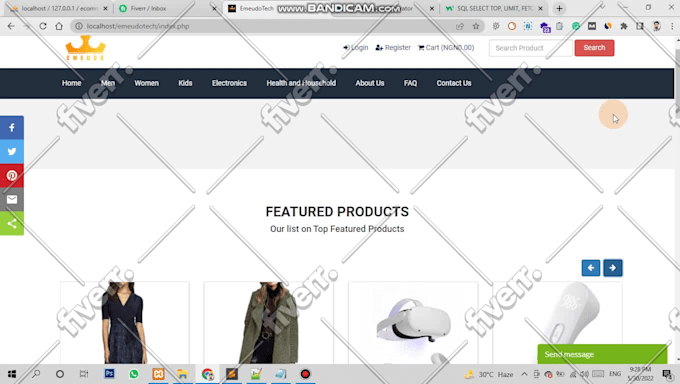This screenshot has height=384, width=680.
Task: Click the red Search button
Action: 594,48
